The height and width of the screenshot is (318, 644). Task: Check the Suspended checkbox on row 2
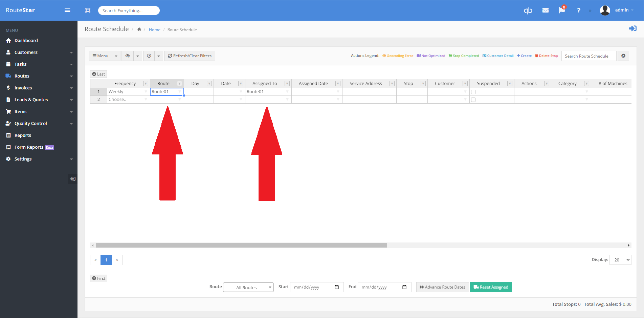tap(473, 100)
